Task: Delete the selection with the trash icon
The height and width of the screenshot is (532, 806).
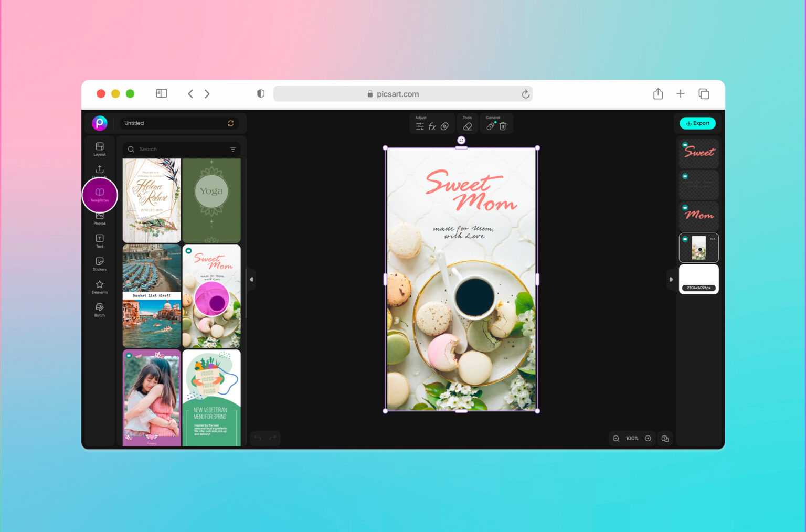Action: (503, 126)
